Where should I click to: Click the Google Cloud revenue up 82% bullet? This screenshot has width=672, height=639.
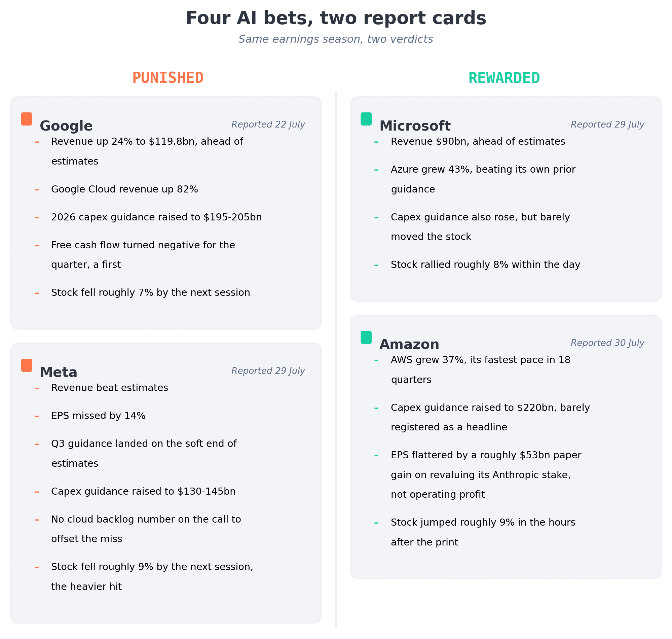pyautogui.click(x=124, y=189)
